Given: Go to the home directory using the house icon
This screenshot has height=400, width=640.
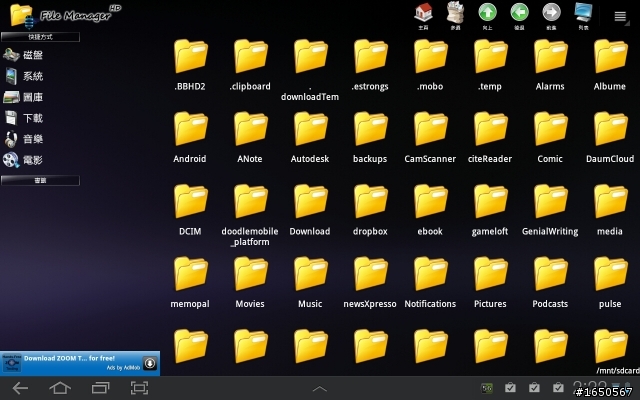Looking at the screenshot, I should point(423,16).
